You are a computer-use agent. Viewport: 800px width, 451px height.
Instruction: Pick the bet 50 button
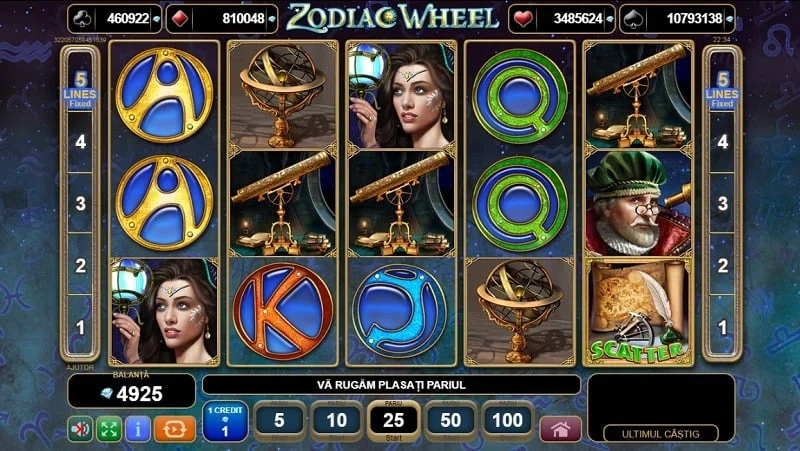coord(451,421)
